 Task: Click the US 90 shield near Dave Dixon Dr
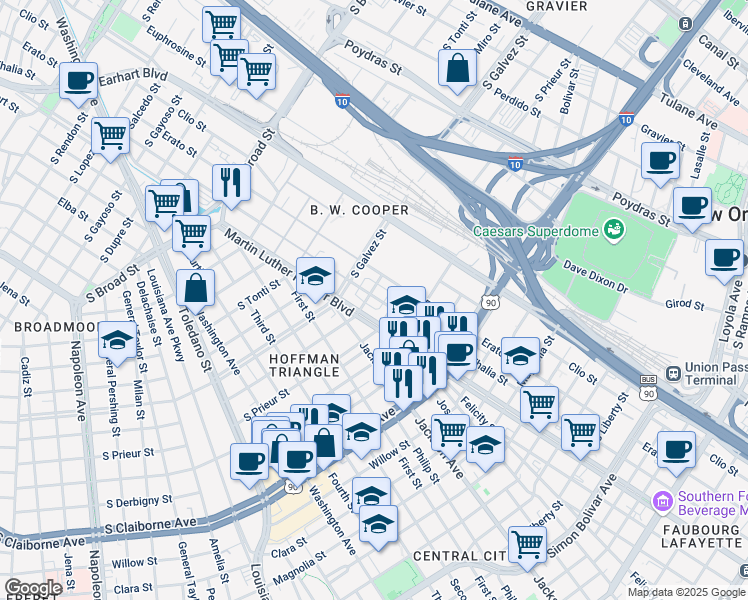pyautogui.click(x=491, y=302)
